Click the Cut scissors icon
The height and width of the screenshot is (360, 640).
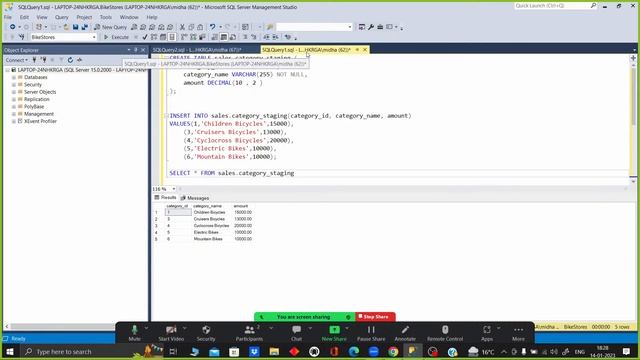tap(182, 27)
